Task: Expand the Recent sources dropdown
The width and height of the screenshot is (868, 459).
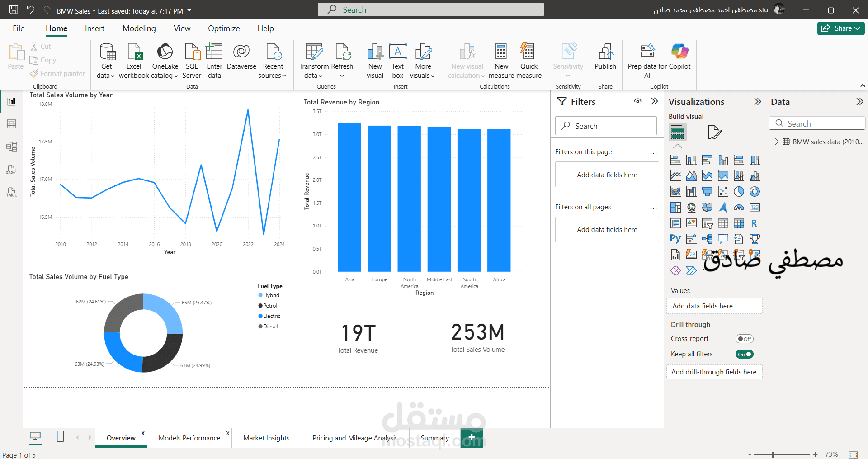Action: 273,61
